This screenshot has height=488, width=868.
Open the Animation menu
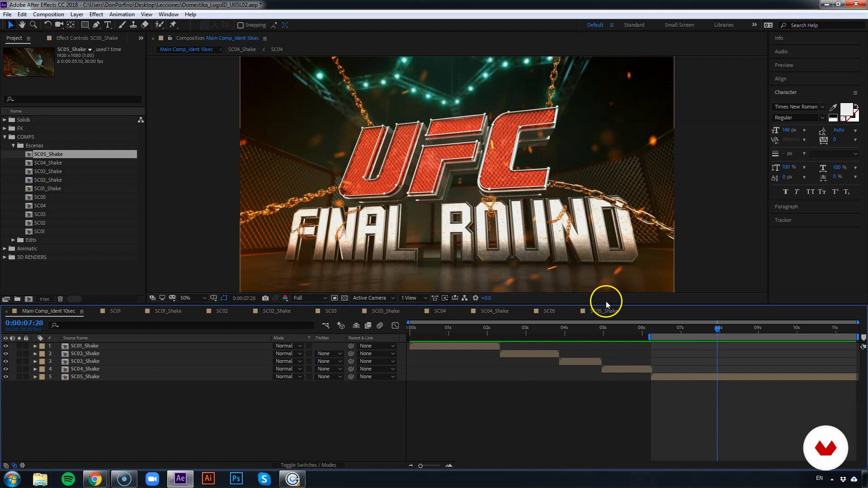tap(122, 14)
